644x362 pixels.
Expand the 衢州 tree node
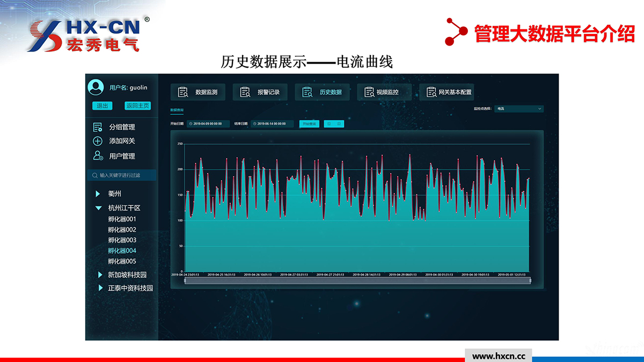98,194
